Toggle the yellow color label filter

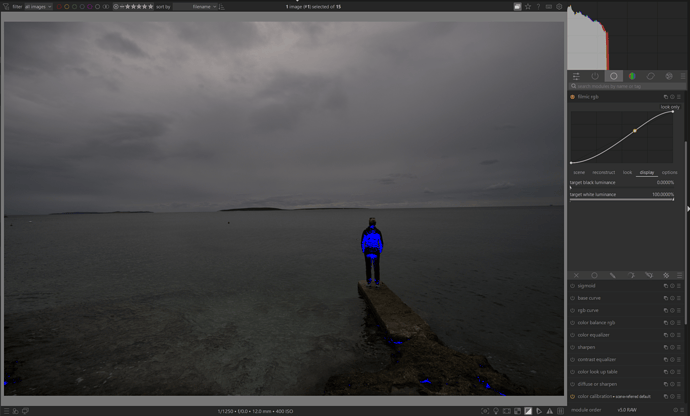click(67, 7)
